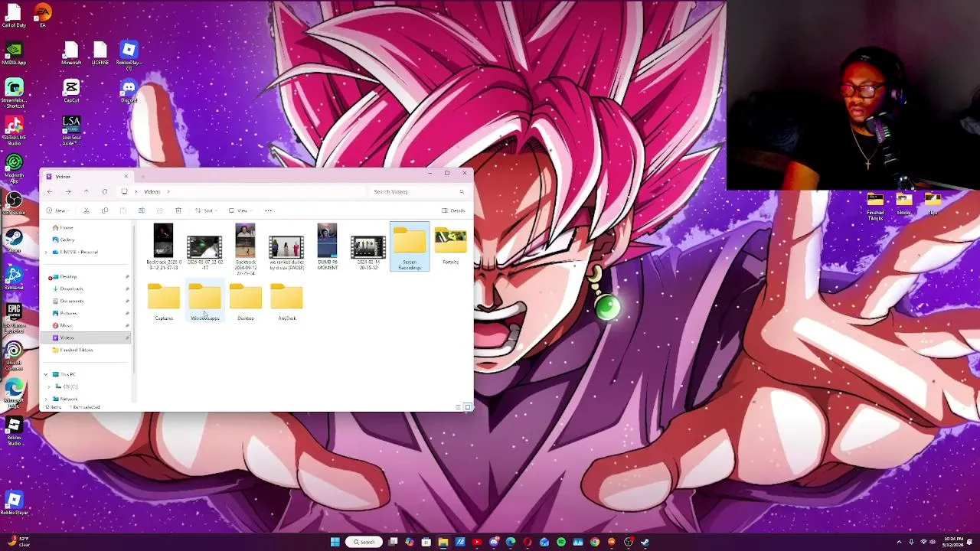980x551 pixels.
Task: Click the Cut icon in Explorer toolbar
Action: [x=86, y=210]
